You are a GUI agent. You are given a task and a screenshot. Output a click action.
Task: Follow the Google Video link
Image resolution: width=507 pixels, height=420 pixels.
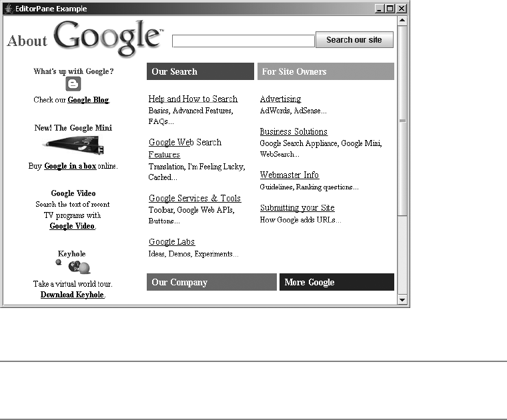pyautogui.click(x=72, y=226)
